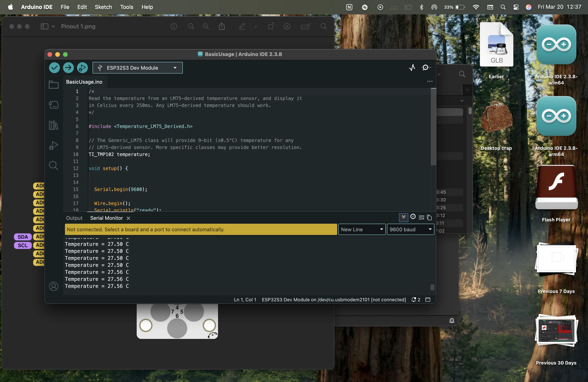Select the Serial Monitor tab
This screenshot has width=588, height=382.
[107, 218]
